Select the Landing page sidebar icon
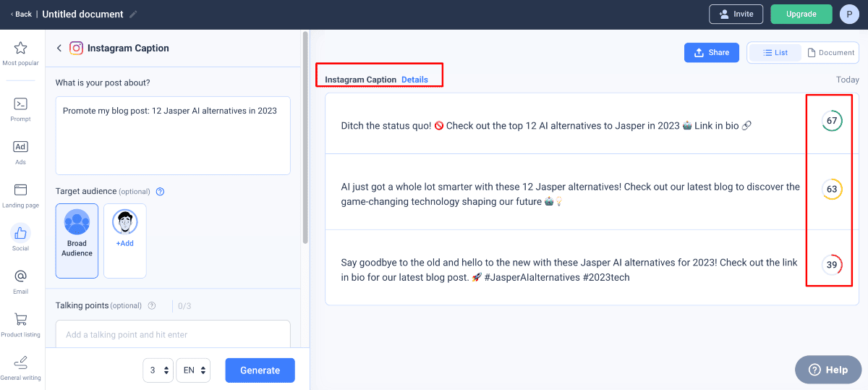 coord(20,190)
